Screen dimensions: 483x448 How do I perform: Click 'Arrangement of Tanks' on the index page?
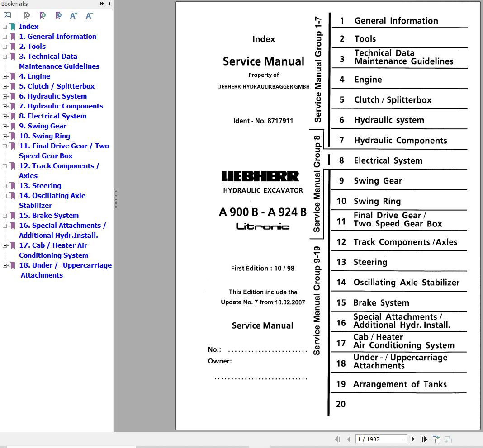[x=400, y=384]
